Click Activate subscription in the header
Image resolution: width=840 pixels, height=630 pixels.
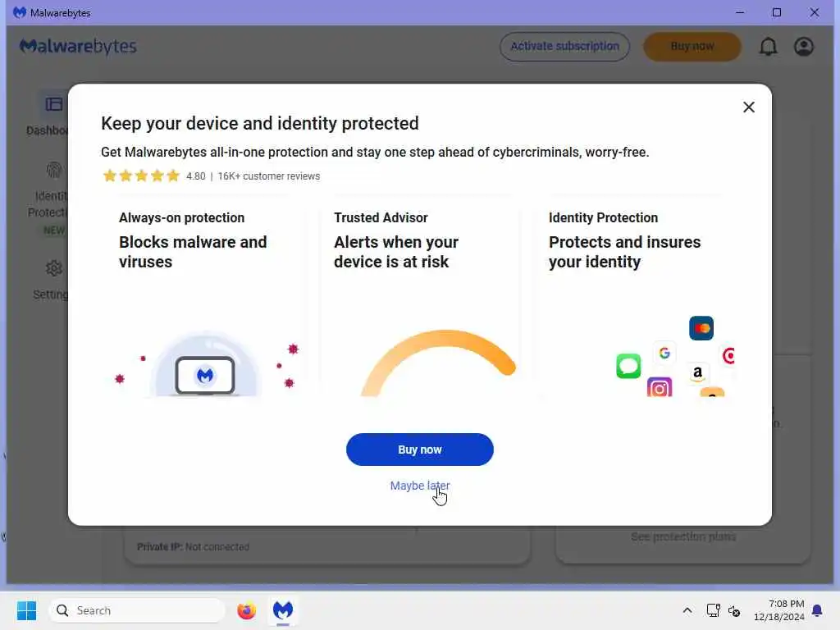(x=564, y=47)
